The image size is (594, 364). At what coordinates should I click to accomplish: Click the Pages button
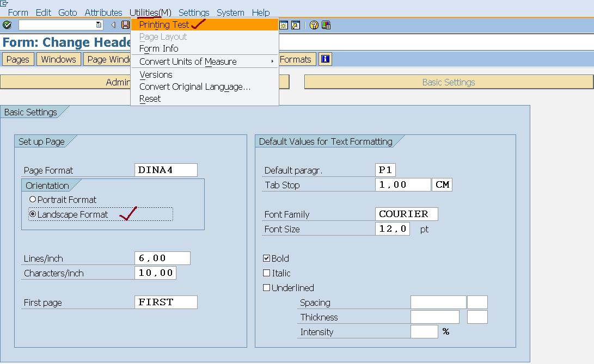18,59
